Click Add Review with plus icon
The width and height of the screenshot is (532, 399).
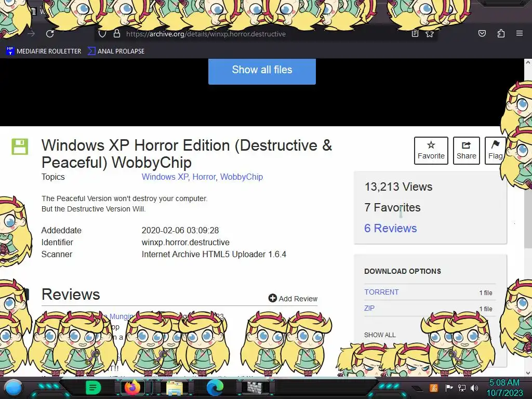click(293, 298)
